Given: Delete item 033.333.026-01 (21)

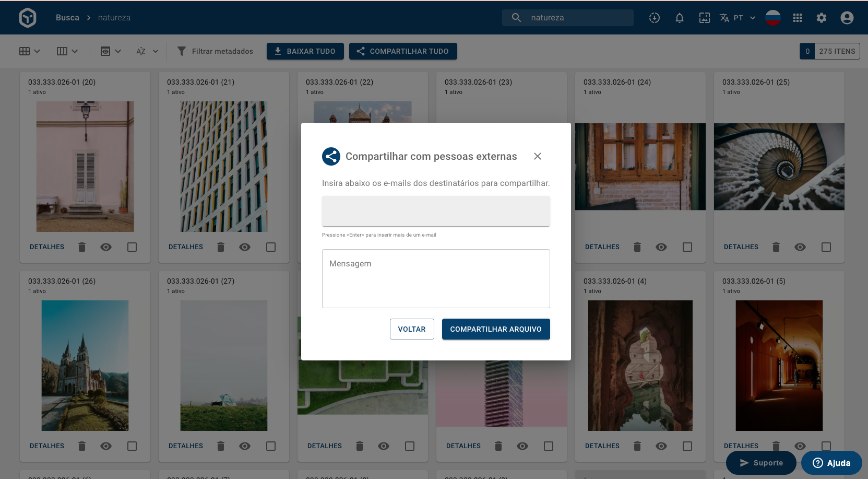Looking at the screenshot, I should 221,247.
